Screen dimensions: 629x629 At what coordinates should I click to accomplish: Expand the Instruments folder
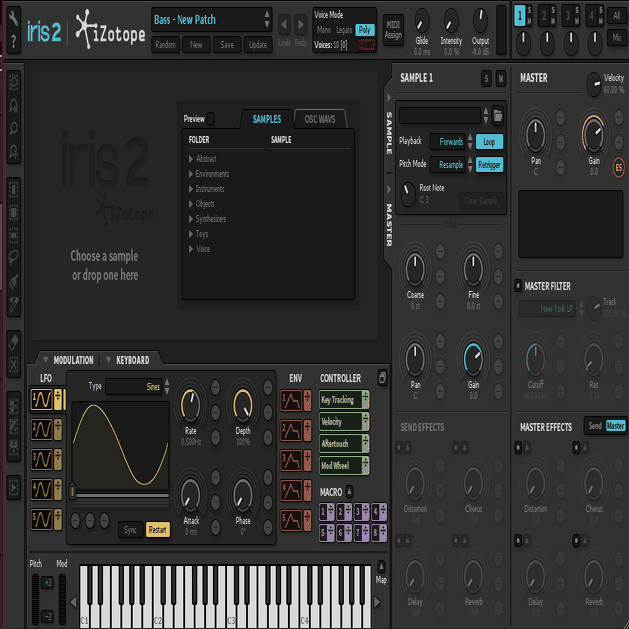[x=191, y=189]
